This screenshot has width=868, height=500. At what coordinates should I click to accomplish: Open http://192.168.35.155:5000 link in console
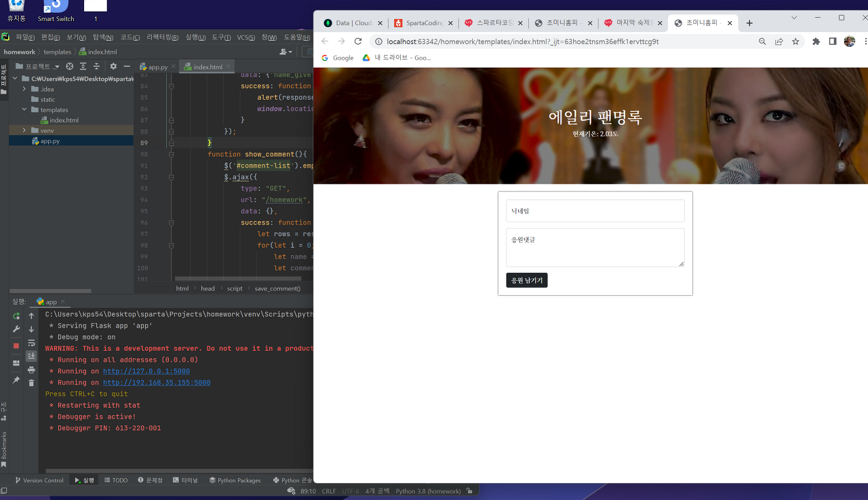(157, 383)
